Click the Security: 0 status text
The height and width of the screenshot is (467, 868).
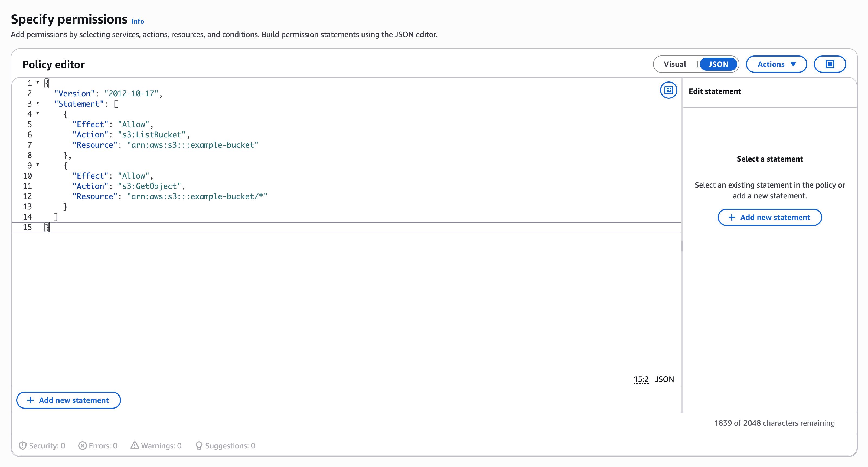tap(47, 445)
